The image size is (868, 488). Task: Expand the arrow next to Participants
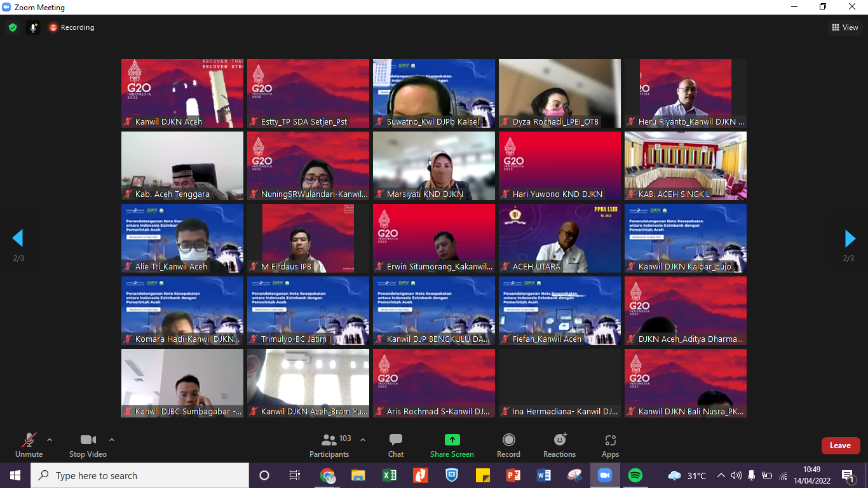click(363, 440)
